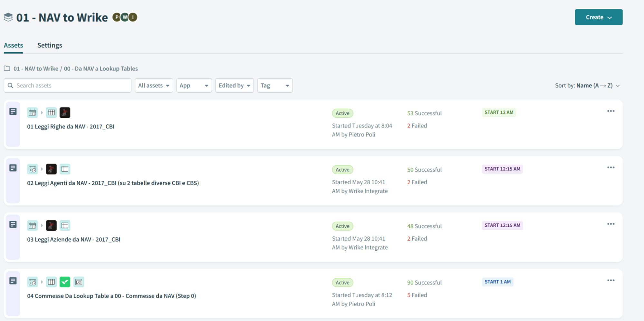Click 2 Failed on 01 Leggi Righe row
644x321 pixels.
tap(417, 126)
